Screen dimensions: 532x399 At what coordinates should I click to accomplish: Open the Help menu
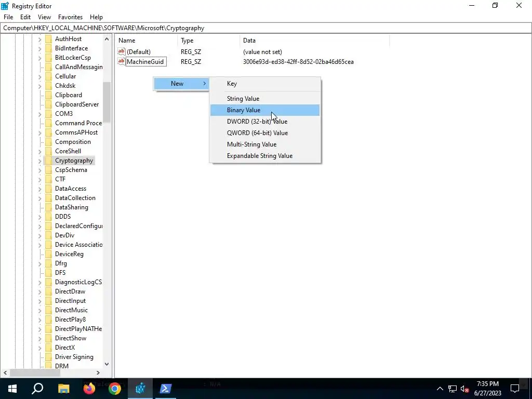pos(96,17)
